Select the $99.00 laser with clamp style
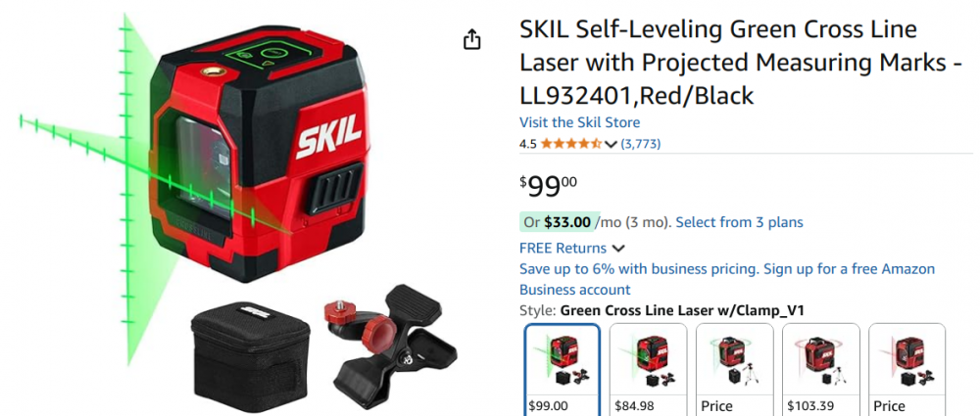The image size is (980, 416). (x=562, y=369)
